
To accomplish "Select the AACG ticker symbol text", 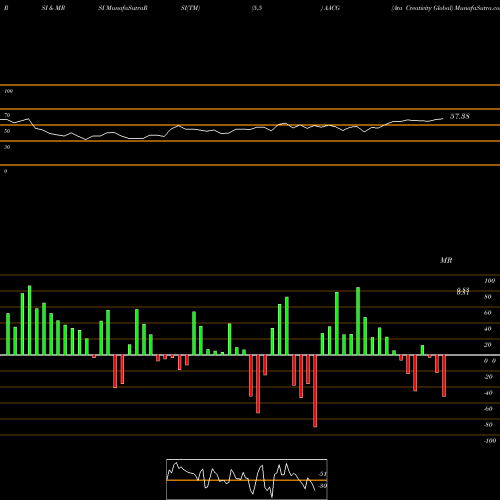I will click(331, 8).
